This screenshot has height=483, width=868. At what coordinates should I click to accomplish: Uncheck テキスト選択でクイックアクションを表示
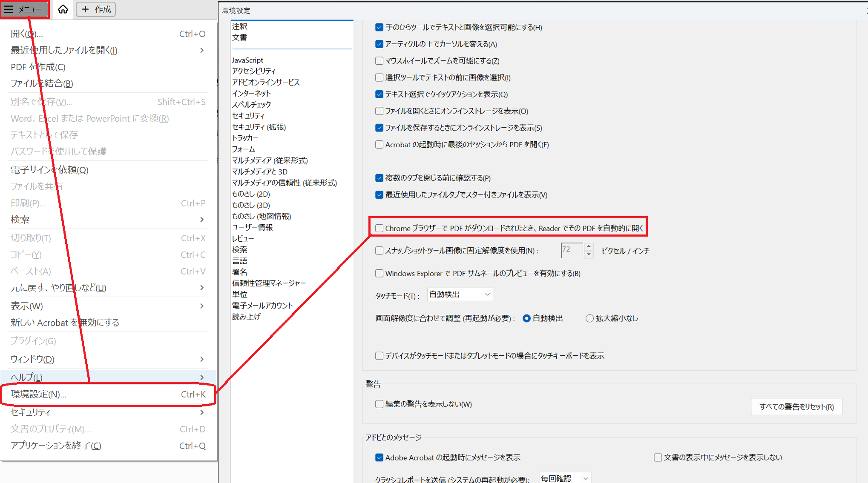[x=379, y=94]
